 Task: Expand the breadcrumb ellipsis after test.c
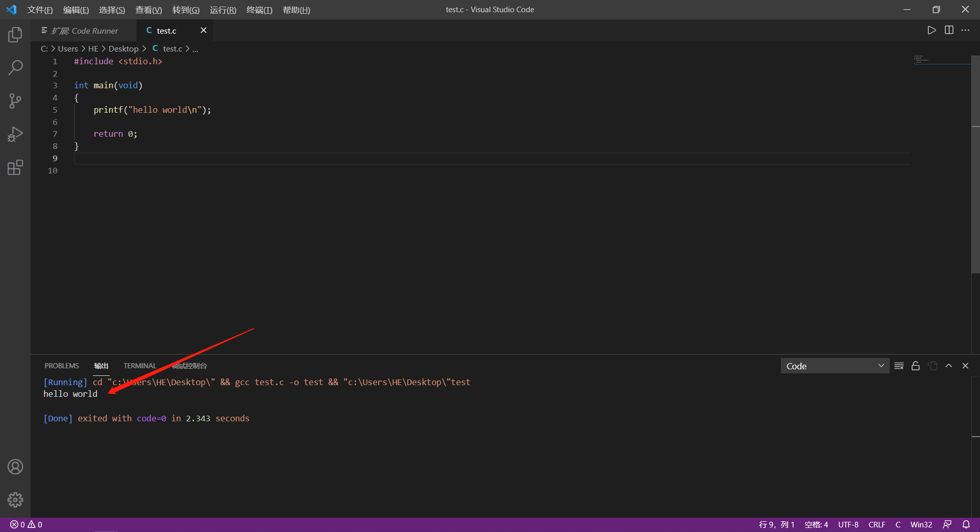click(195, 48)
